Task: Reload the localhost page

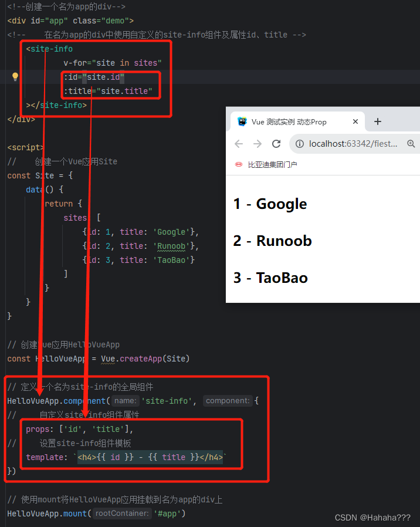Action: click(x=276, y=144)
